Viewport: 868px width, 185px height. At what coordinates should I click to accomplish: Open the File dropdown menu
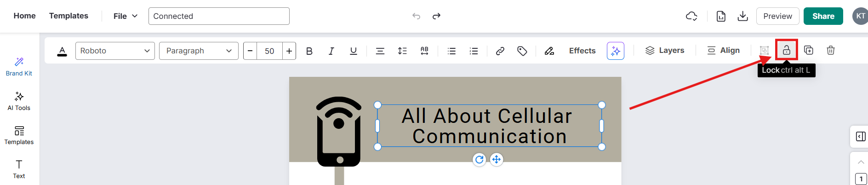click(125, 16)
